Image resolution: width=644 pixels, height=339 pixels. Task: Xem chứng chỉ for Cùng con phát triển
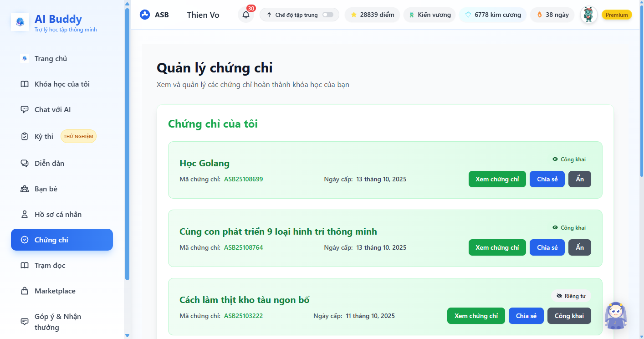(497, 247)
